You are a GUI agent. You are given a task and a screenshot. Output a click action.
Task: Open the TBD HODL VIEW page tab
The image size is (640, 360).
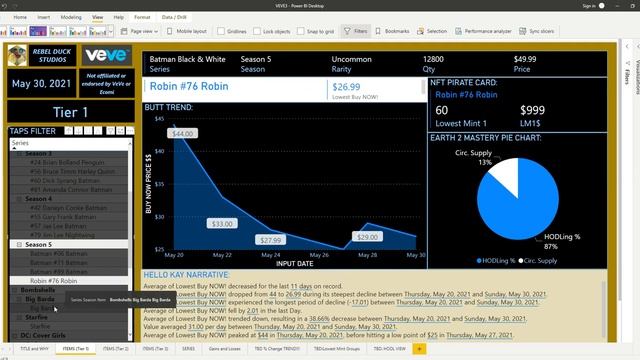(x=389, y=349)
